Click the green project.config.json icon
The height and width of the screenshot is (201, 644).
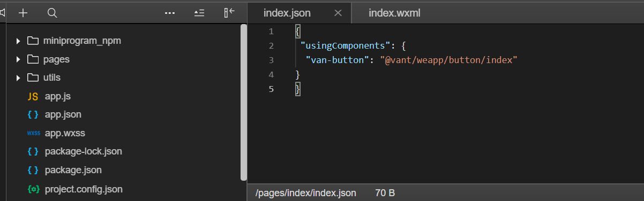tap(33, 189)
